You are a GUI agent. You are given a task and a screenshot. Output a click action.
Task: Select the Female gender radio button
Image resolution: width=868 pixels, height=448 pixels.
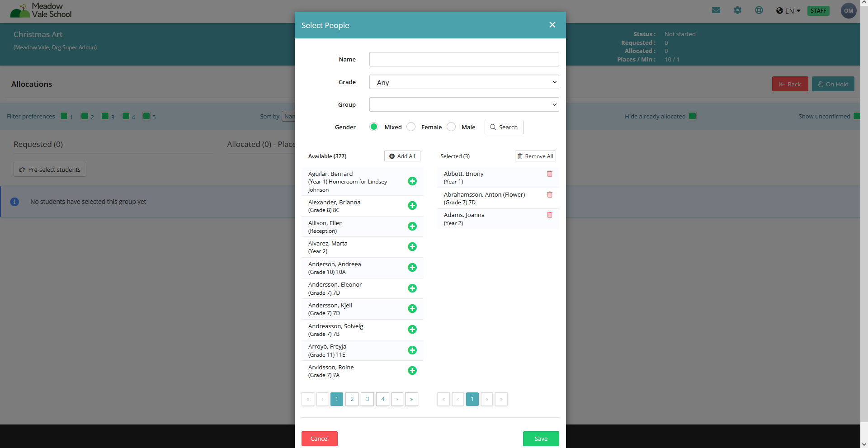tap(411, 127)
